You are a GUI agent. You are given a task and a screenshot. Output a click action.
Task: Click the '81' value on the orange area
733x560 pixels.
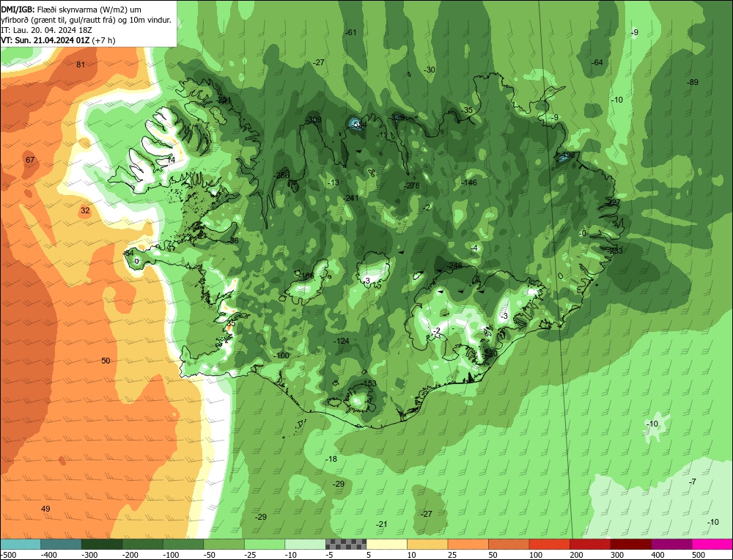pos(81,65)
